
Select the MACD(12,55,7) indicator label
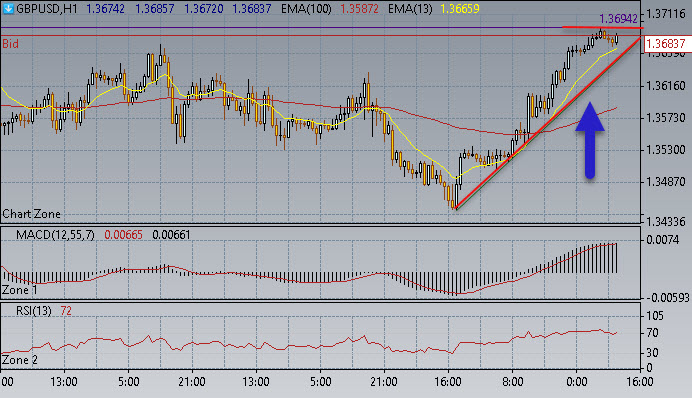coord(55,235)
